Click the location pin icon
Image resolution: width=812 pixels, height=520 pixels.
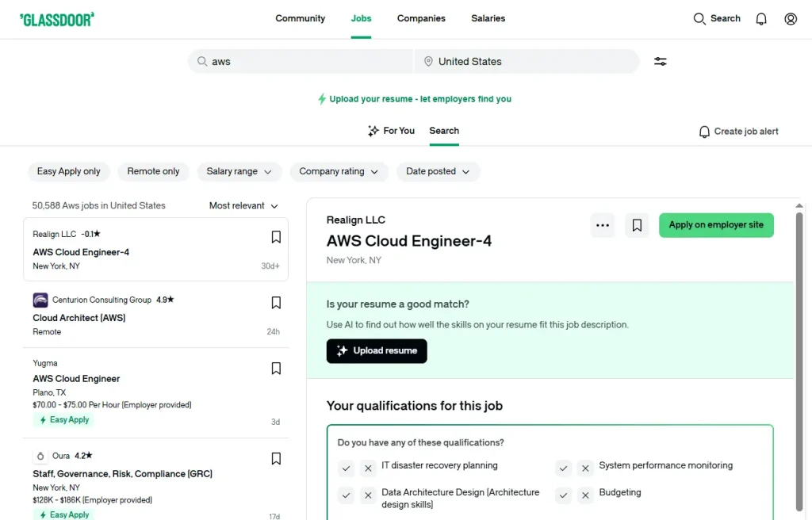[428, 61]
